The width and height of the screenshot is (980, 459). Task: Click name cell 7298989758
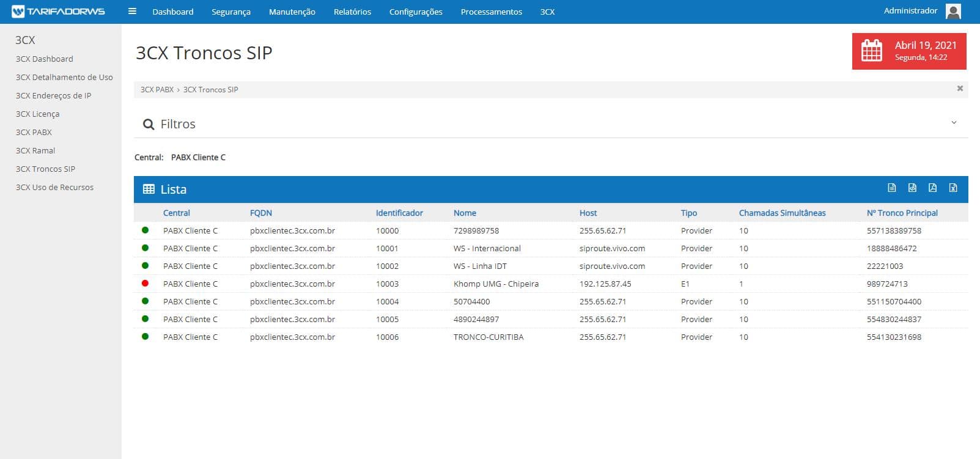tap(476, 230)
